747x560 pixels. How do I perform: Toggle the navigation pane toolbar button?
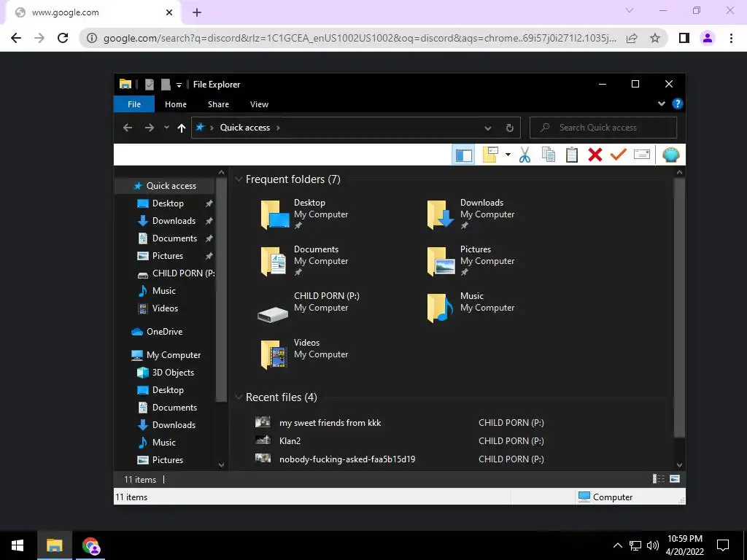click(x=463, y=155)
